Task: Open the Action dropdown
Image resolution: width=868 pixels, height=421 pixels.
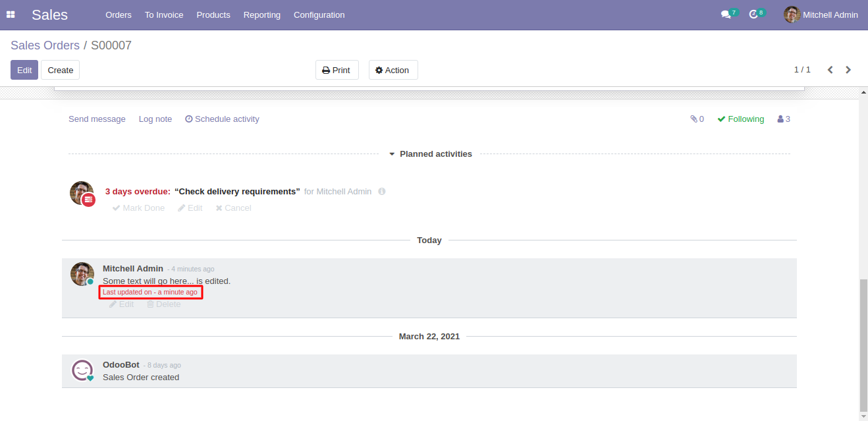Action: pos(393,70)
